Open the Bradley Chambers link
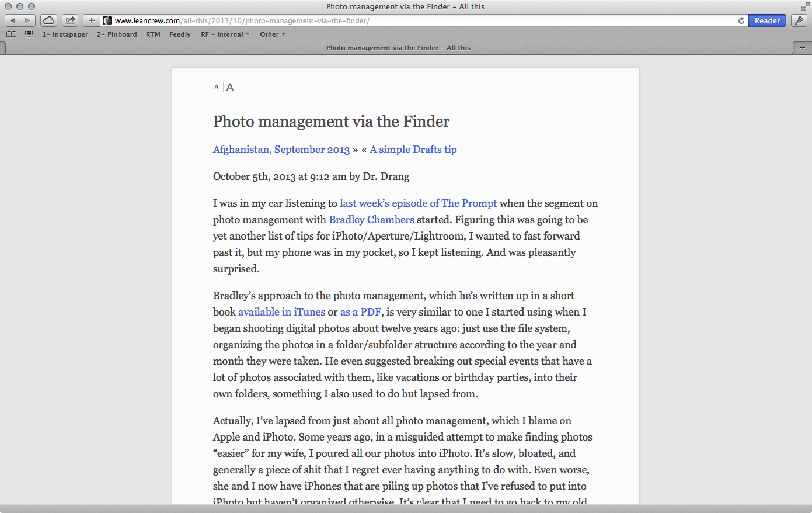 pyautogui.click(x=371, y=219)
